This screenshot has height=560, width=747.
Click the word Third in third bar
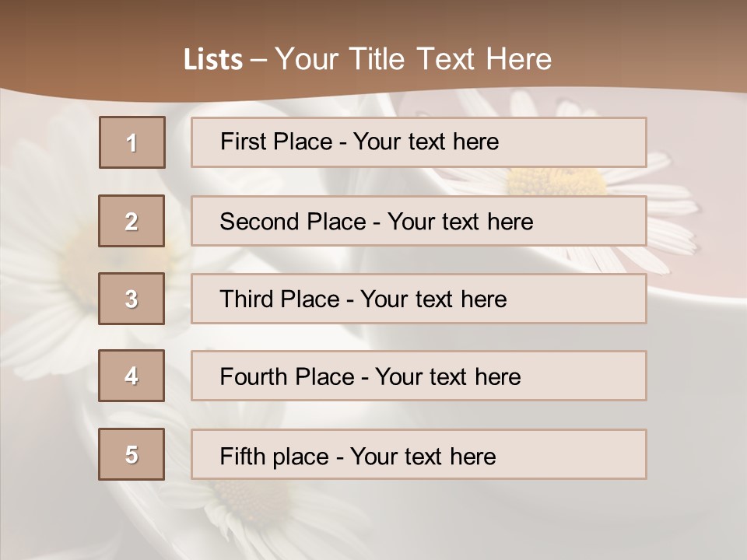click(x=246, y=299)
